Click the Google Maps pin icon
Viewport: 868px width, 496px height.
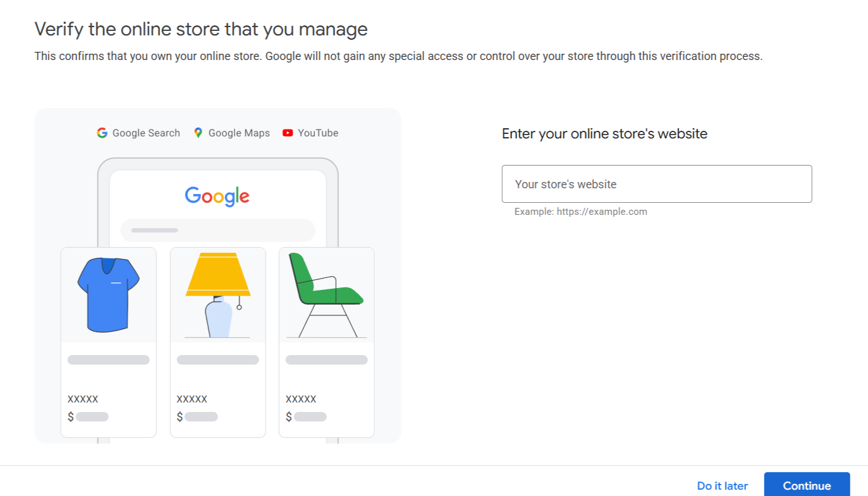pyautogui.click(x=198, y=133)
